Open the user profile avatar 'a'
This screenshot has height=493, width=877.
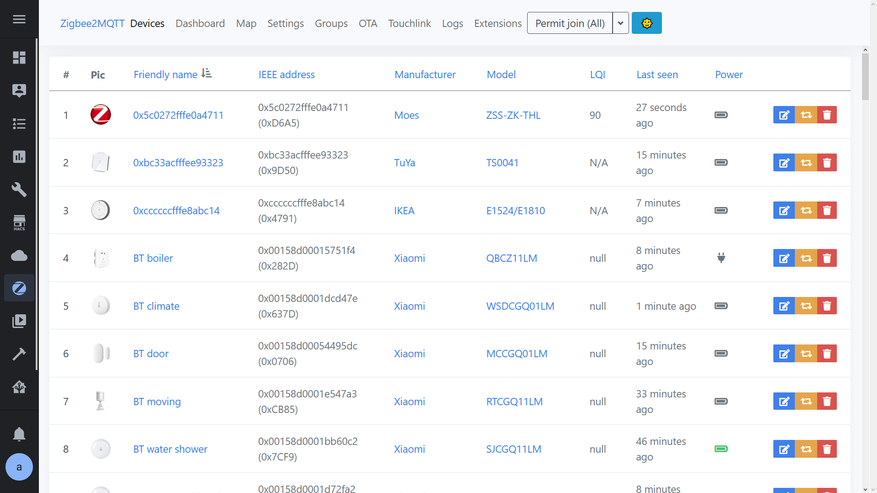pos(19,467)
